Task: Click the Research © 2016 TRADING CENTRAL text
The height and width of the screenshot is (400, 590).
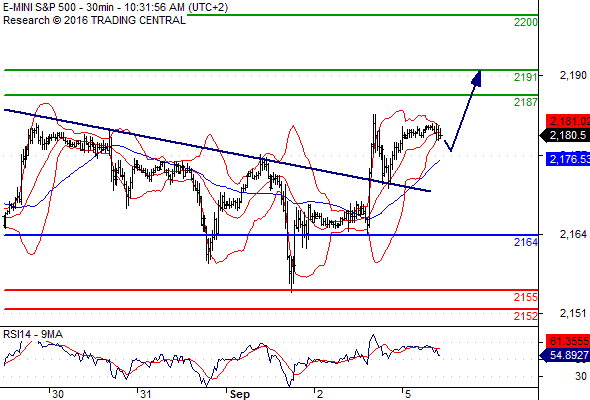Action: (x=94, y=20)
